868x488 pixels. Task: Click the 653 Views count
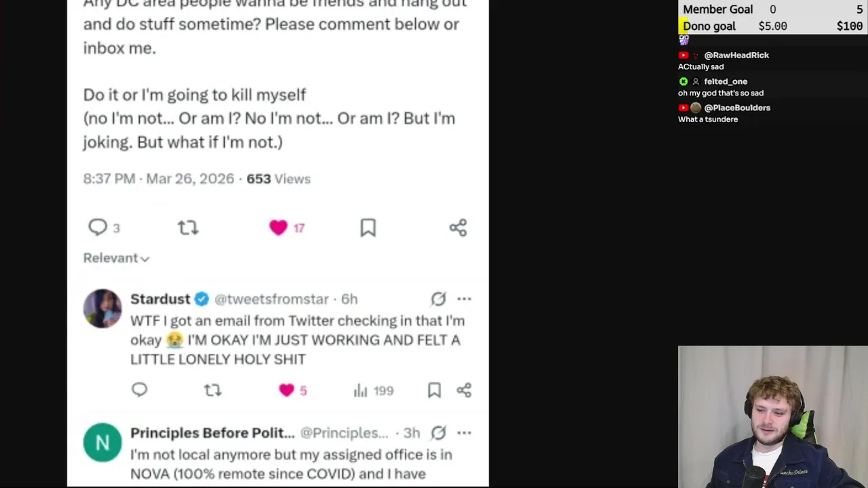coord(278,179)
